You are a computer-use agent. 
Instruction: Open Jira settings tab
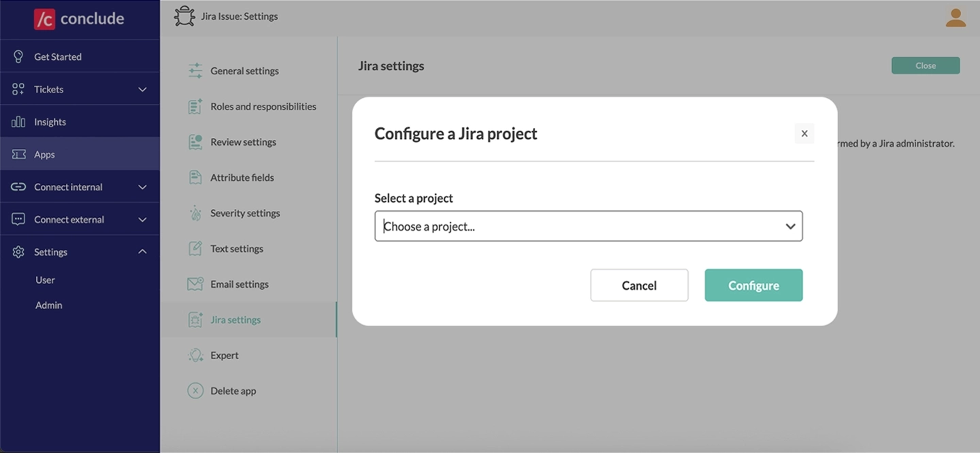[x=248, y=320]
